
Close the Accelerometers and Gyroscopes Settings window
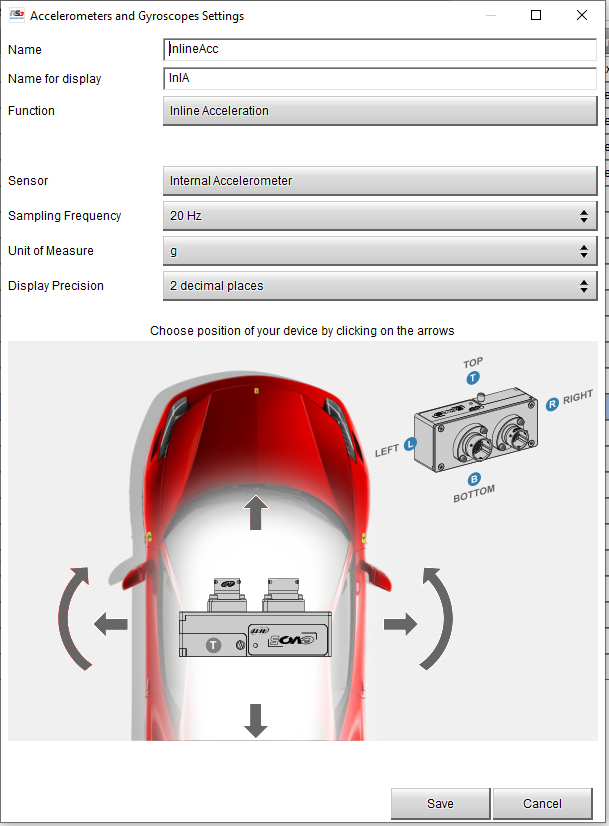click(x=582, y=16)
